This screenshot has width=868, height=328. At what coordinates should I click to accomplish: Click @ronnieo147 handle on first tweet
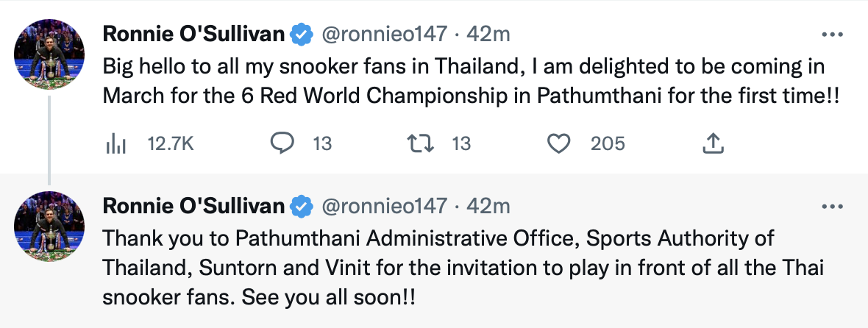pos(384,35)
